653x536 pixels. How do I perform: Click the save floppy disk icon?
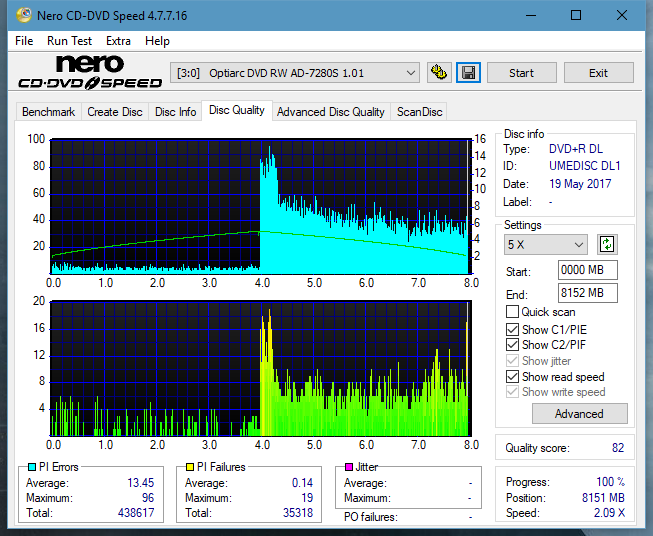tap(469, 73)
